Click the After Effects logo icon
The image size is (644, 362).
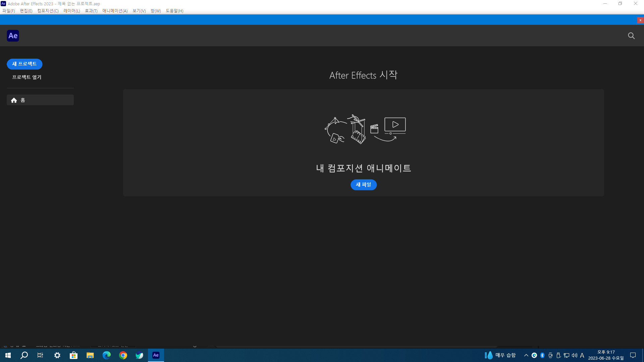click(x=13, y=36)
